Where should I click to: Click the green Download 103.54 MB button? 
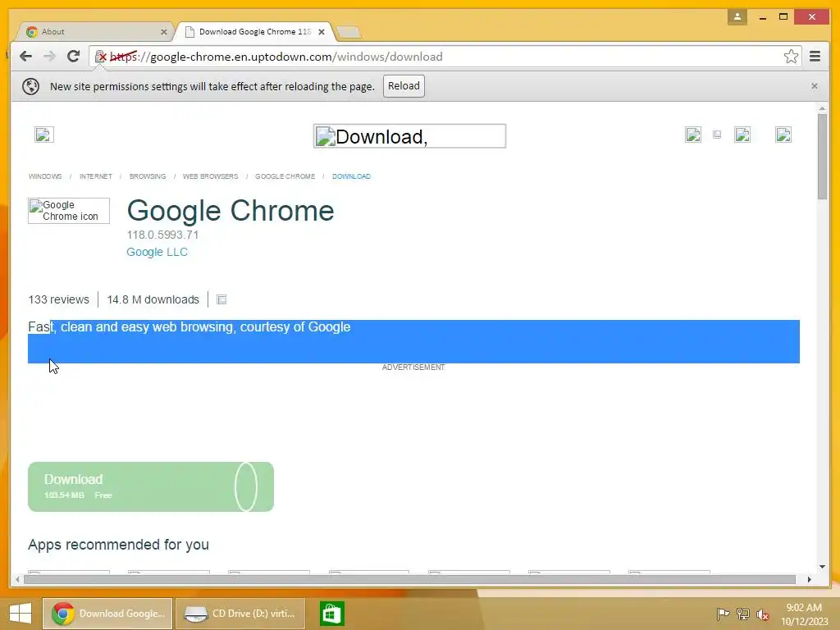pyautogui.click(x=151, y=486)
